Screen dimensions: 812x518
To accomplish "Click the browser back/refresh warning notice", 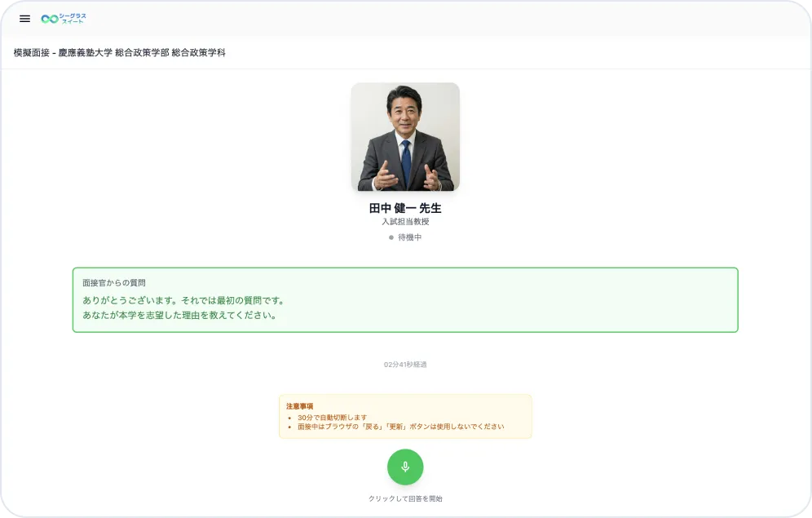I will point(400,427).
